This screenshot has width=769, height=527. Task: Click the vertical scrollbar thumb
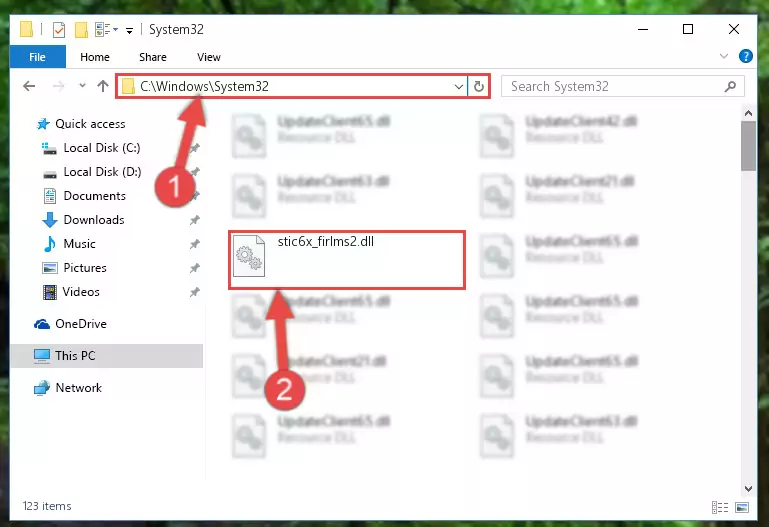pyautogui.click(x=748, y=146)
